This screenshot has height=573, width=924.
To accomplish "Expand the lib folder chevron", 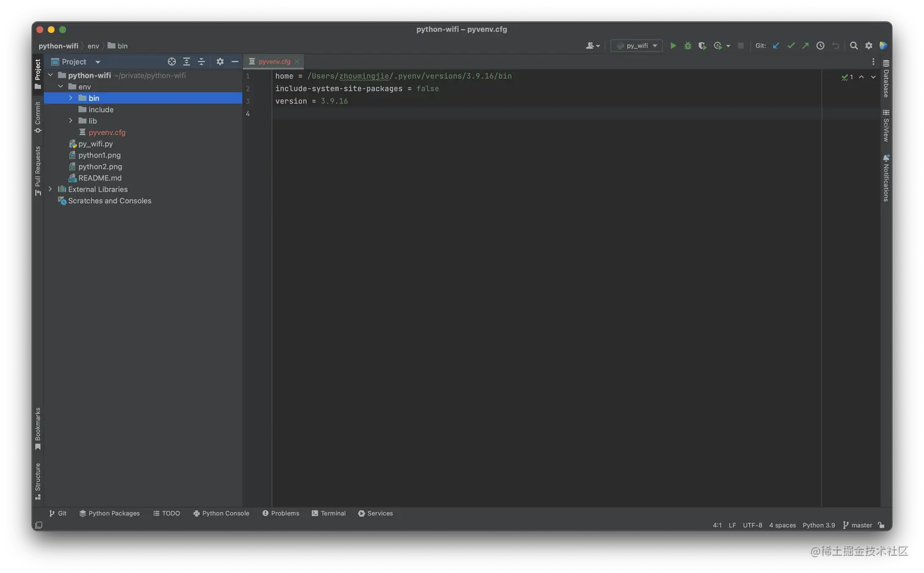I will coord(71,121).
